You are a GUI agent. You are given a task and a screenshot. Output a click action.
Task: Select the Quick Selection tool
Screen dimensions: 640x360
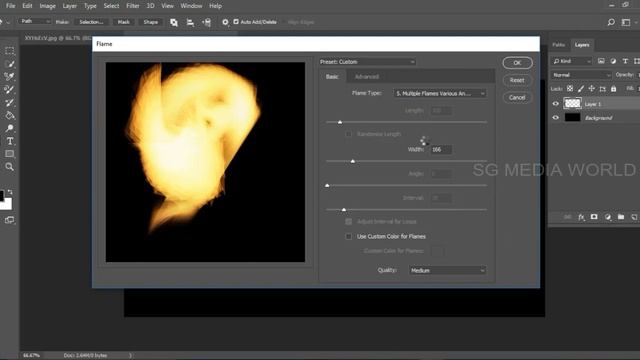pos(9,64)
